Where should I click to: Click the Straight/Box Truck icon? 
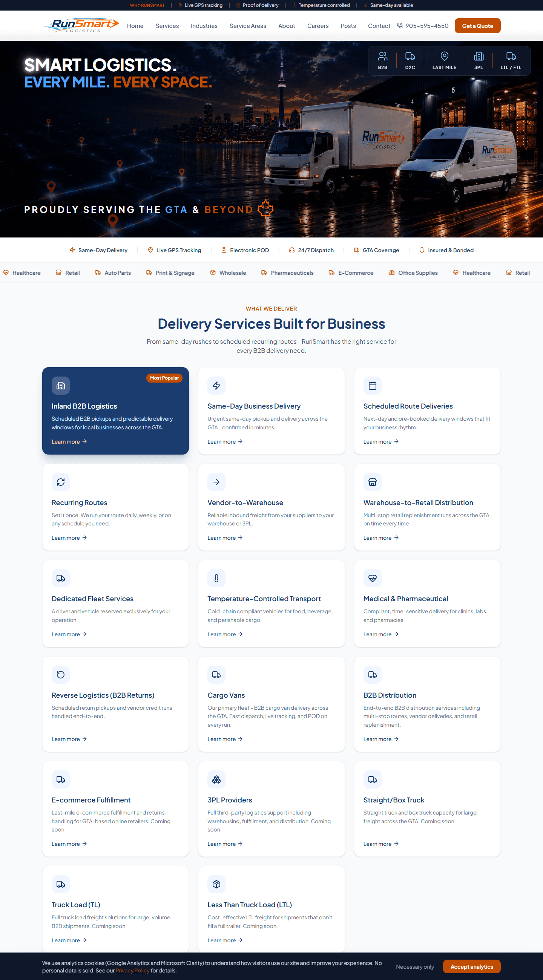373,779
